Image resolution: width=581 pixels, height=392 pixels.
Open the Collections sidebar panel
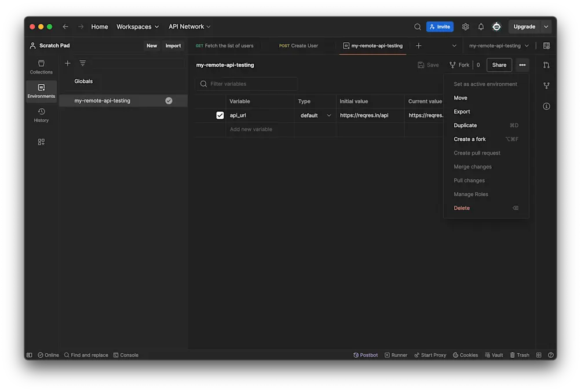tap(41, 66)
